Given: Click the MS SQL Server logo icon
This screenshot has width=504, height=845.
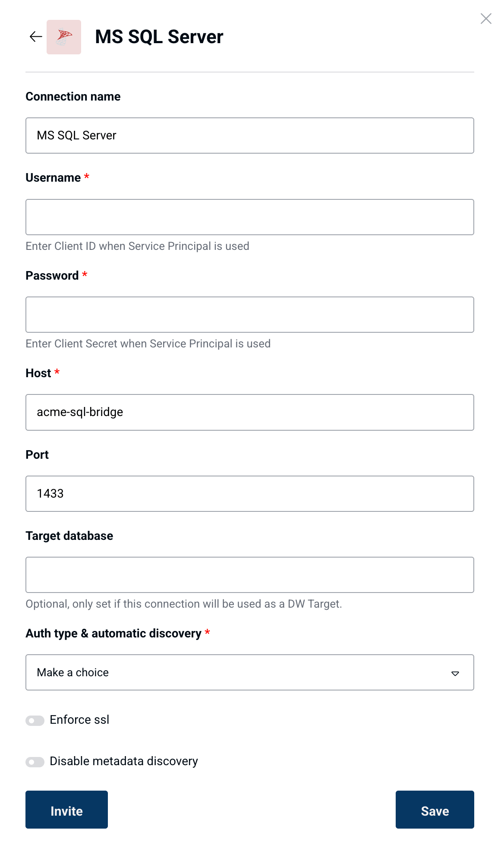Looking at the screenshot, I should coord(64,37).
